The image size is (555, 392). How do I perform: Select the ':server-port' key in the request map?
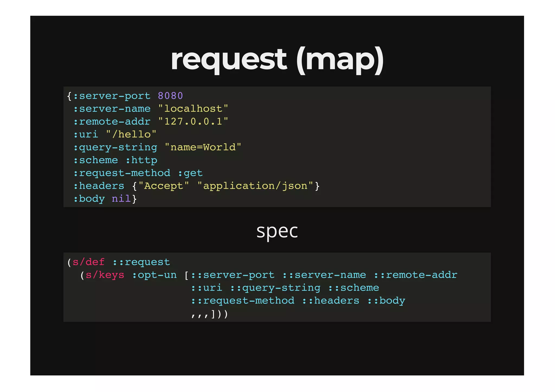(x=112, y=96)
